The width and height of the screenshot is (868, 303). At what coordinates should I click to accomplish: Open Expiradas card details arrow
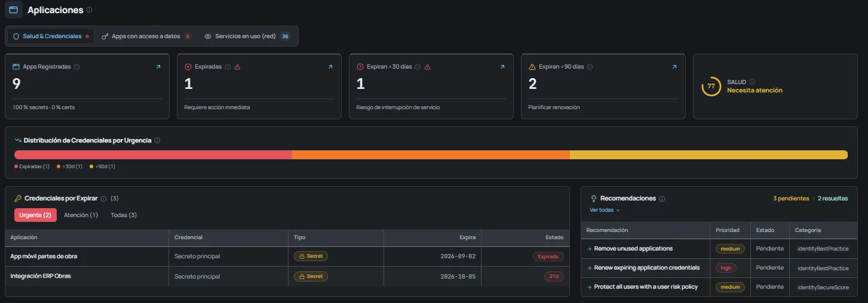pos(330,67)
